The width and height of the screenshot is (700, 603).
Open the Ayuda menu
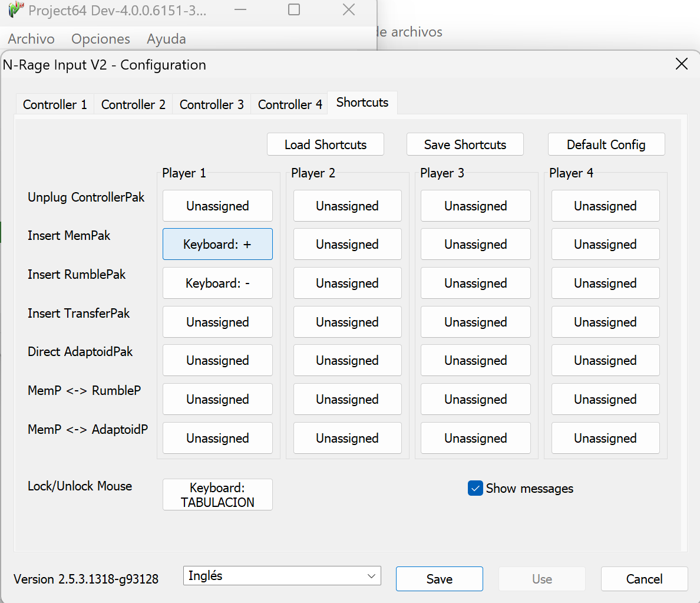[x=166, y=39]
